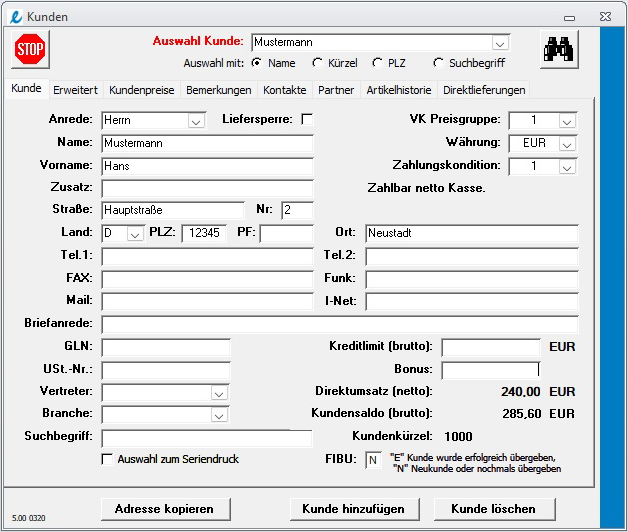Click the Mail input field
This screenshot has height=532, width=628.
(x=207, y=301)
